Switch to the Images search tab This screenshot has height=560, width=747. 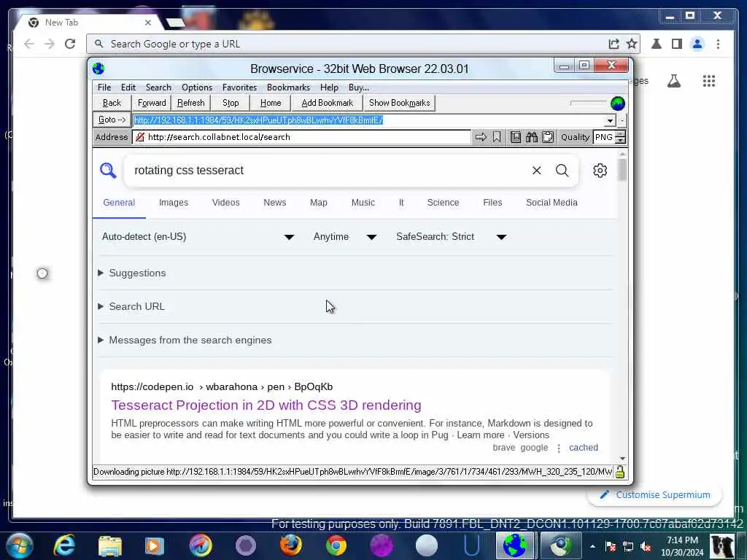tap(174, 203)
